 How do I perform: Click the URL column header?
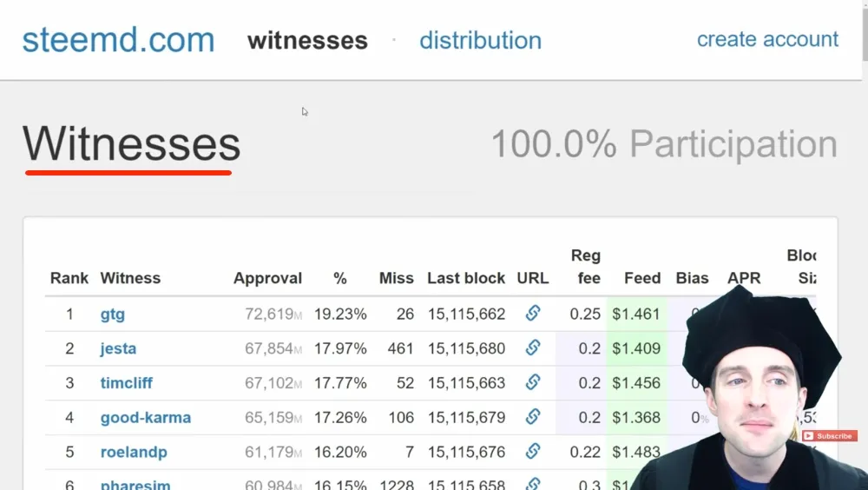click(533, 278)
